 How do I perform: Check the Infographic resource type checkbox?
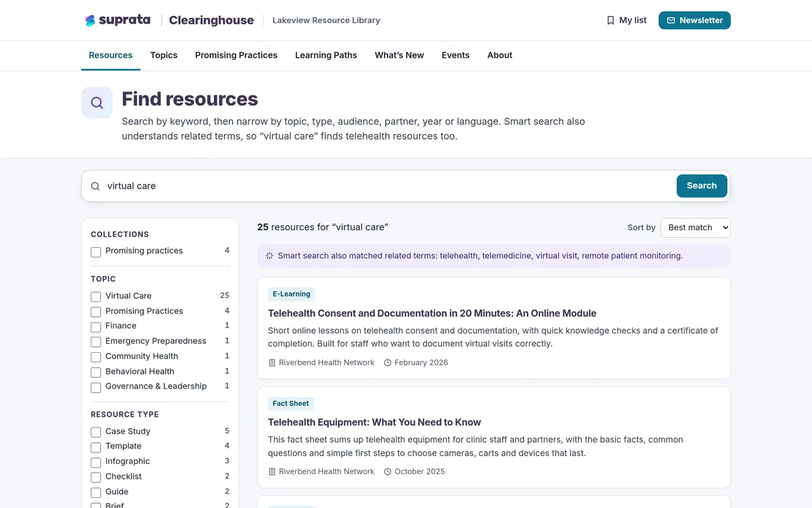96,463
